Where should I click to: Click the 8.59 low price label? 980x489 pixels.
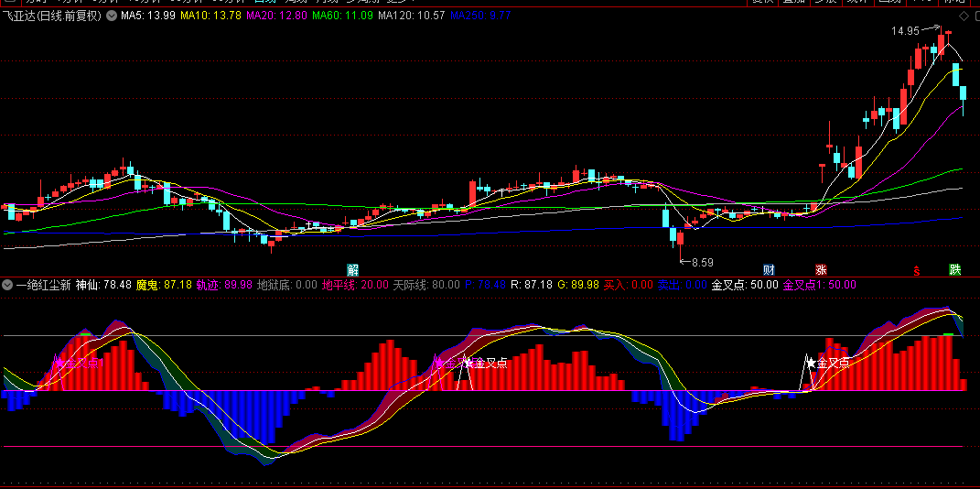coord(701,262)
